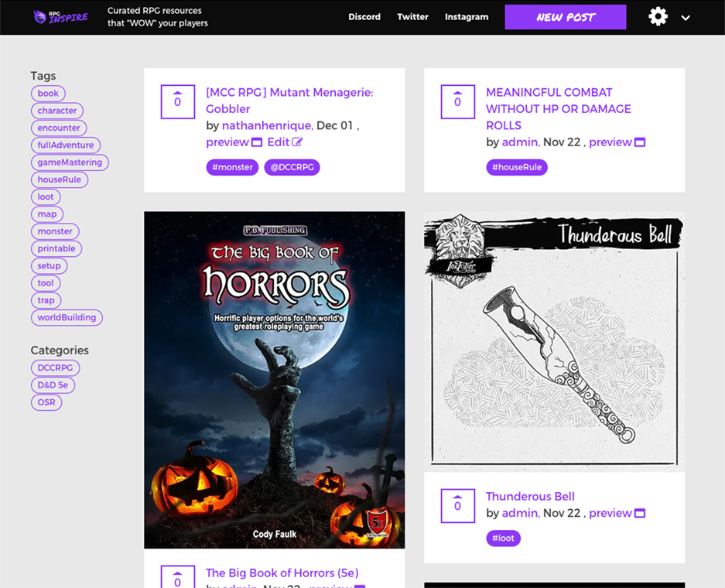This screenshot has height=588, width=725.
Task: Click preview text link on Thunderous Bell post
Action: coord(610,513)
